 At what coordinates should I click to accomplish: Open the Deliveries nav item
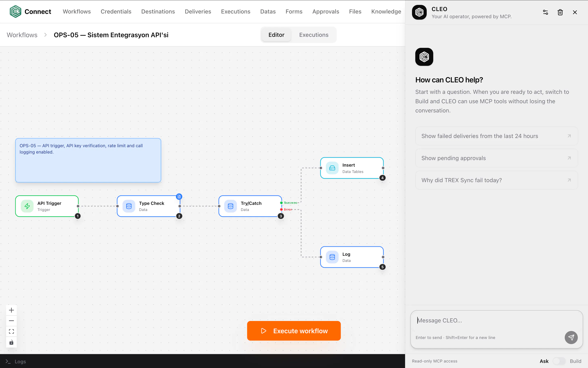coord(198,11)
